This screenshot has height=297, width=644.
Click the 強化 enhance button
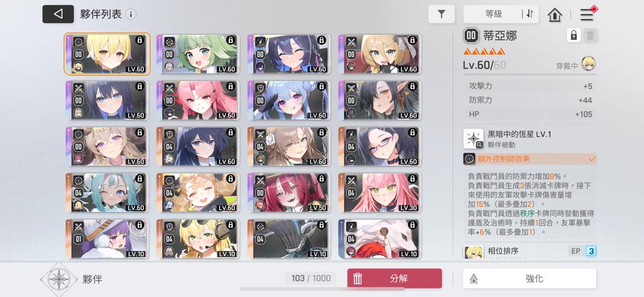(x=529, y=279)
